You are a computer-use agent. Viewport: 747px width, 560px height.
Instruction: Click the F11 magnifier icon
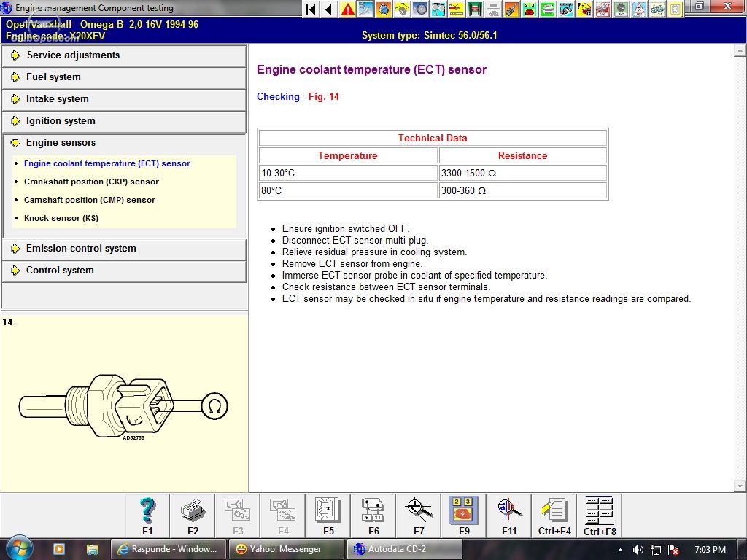tap(510, 516)
